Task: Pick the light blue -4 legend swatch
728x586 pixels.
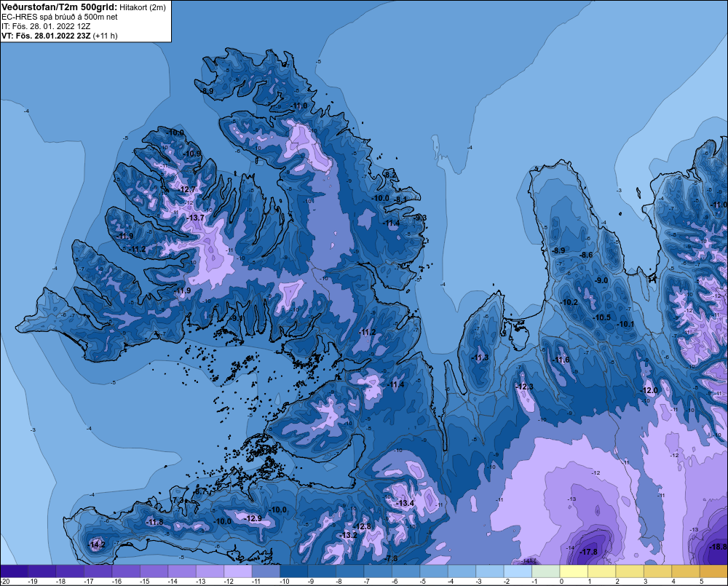Action: (462, 571)
